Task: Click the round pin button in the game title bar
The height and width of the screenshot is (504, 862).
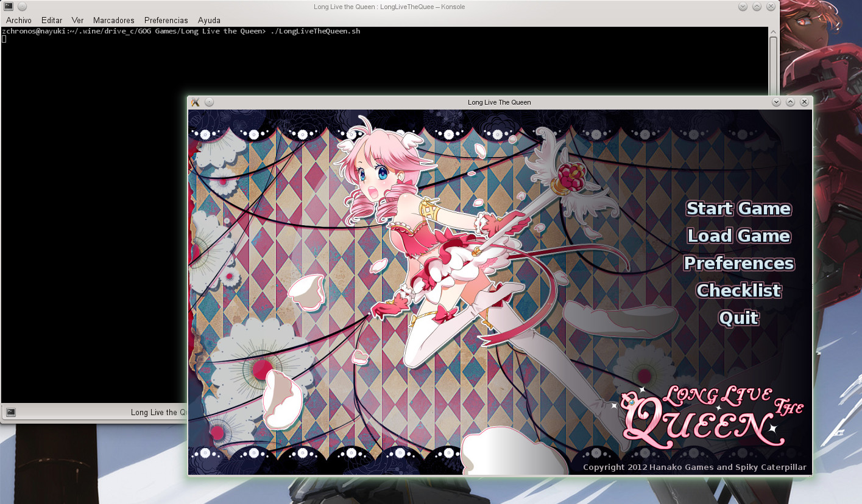Action: point(209,102)
